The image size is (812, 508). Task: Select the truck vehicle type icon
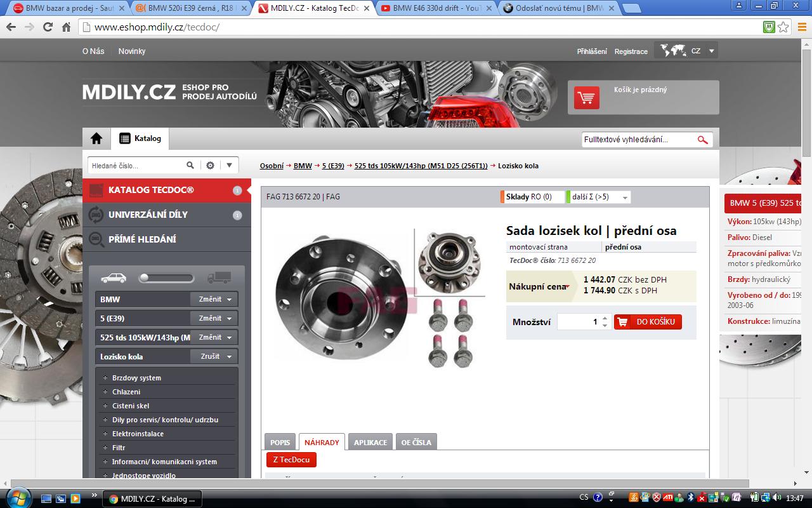click(x=219, y=278)
